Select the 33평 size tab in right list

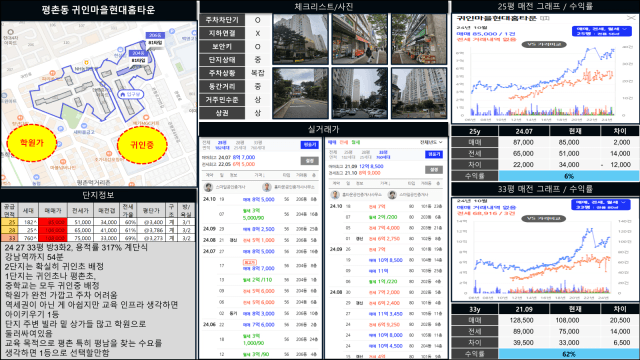[x=383, y=154]
